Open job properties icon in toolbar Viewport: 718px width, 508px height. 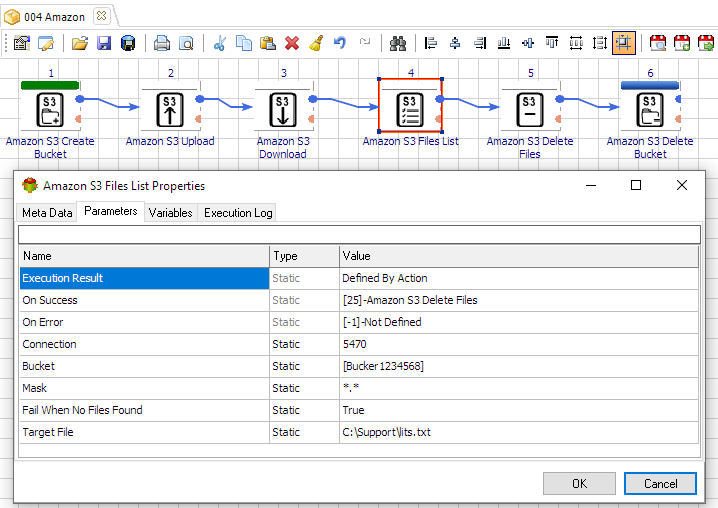pyautogui.click(x=22, y=43)
